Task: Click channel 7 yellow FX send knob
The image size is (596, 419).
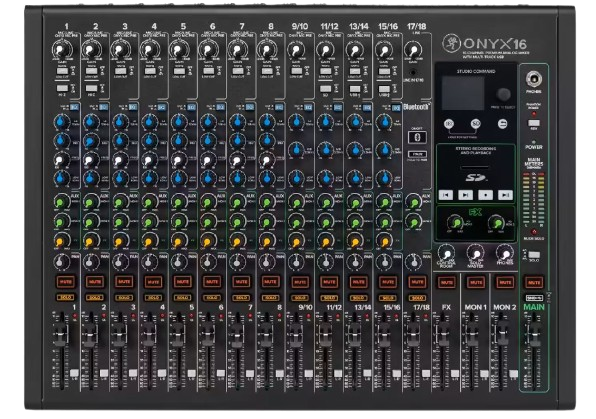Action: coord(237,241)
